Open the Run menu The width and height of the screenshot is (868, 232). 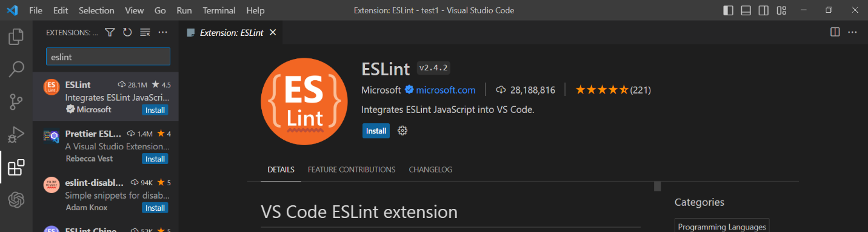(184, 10)
